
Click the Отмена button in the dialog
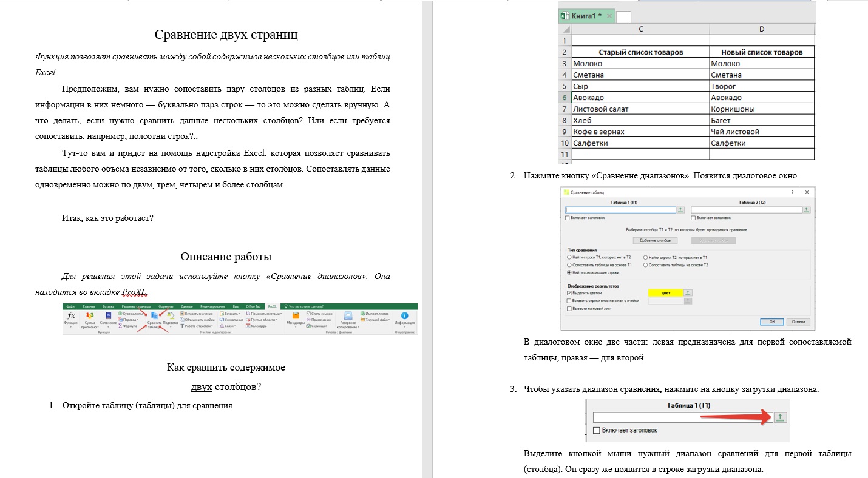pos(798,321)
